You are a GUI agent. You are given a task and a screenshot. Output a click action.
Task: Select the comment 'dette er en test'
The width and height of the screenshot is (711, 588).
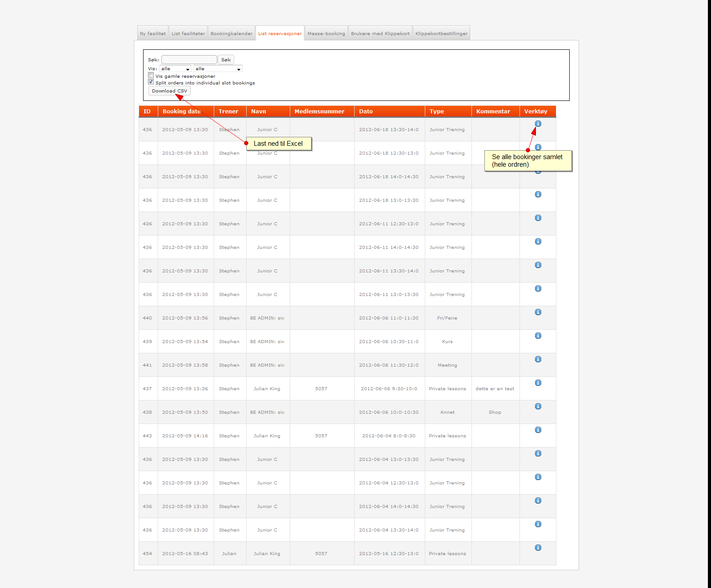click(495, 389)
